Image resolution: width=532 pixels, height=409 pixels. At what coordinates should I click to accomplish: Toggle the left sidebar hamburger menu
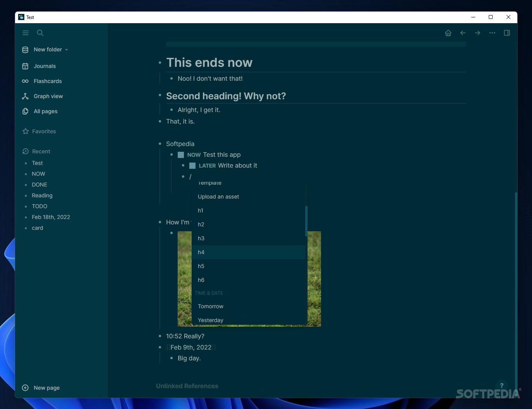[x=25, y=33]
